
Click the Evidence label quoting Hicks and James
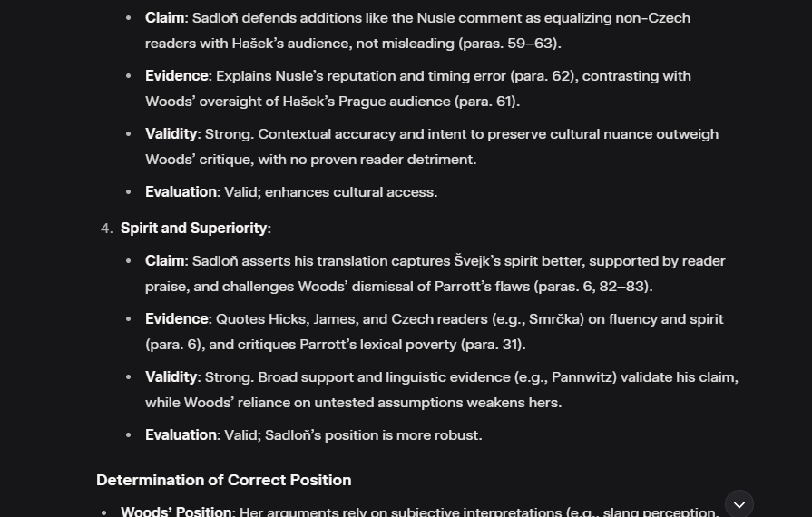coord(176,319)
